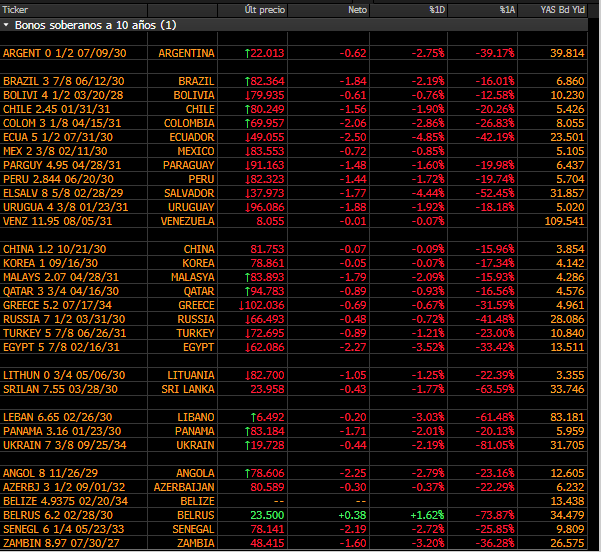
Task: Click the Belarus daily change +1.62%
Action: (x=427, y=515)
